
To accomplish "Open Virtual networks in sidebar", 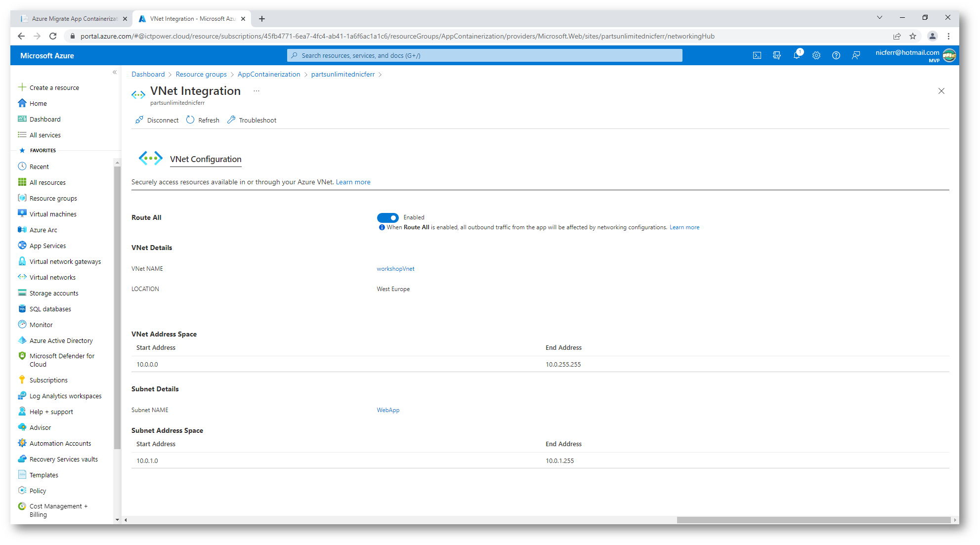I will click(x=52, y=277).
